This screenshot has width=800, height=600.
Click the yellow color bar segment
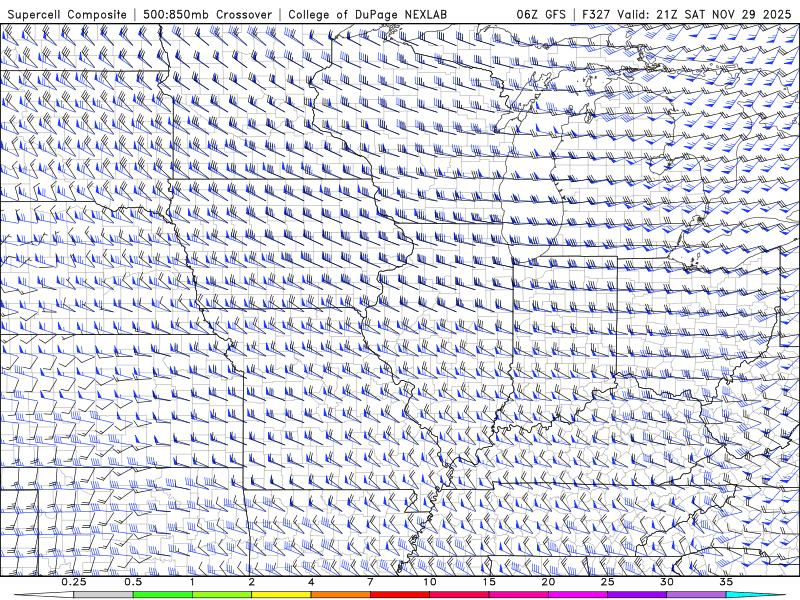pos(281,595)
